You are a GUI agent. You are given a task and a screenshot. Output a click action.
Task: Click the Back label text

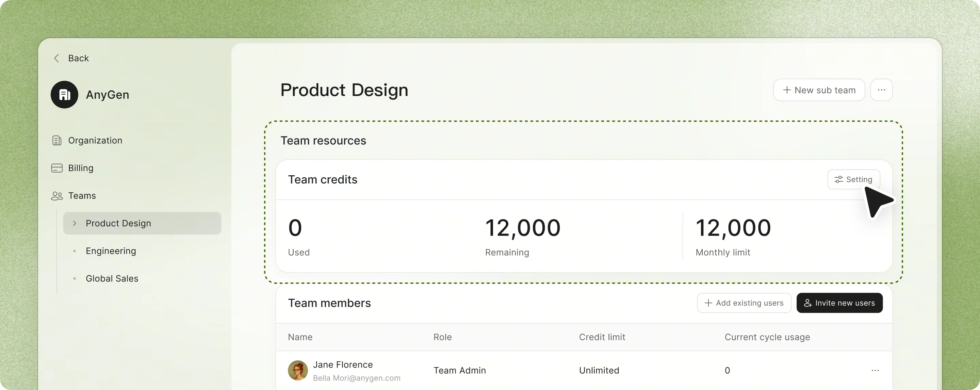pos(78,58)
